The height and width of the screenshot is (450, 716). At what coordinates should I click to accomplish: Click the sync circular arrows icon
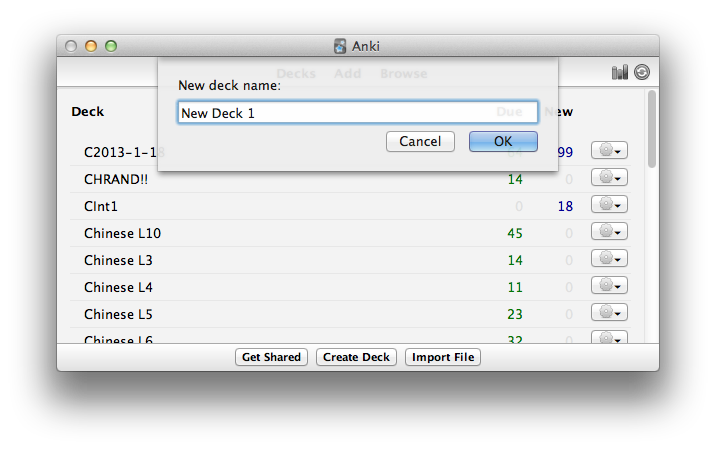642,72
